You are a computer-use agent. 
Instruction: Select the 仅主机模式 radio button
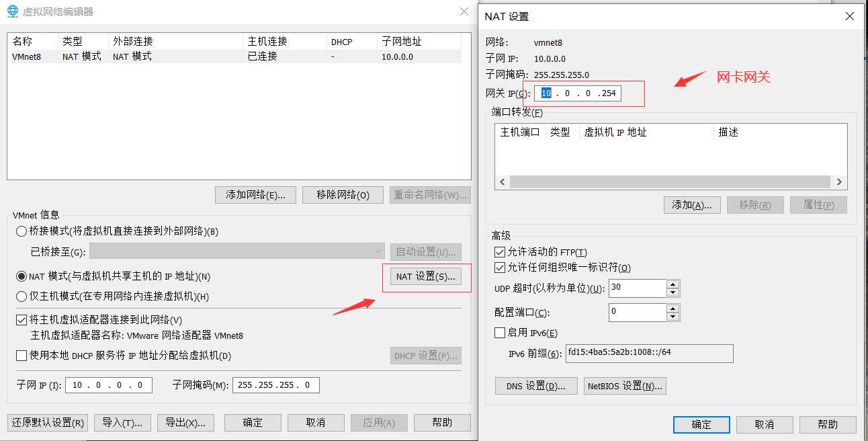tap(21, 296)
